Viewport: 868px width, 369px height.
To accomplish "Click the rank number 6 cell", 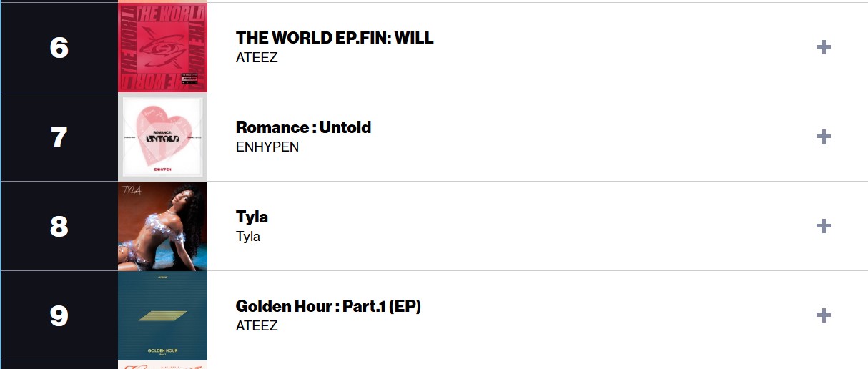I will pyautogui.click(x=59, y=47).
